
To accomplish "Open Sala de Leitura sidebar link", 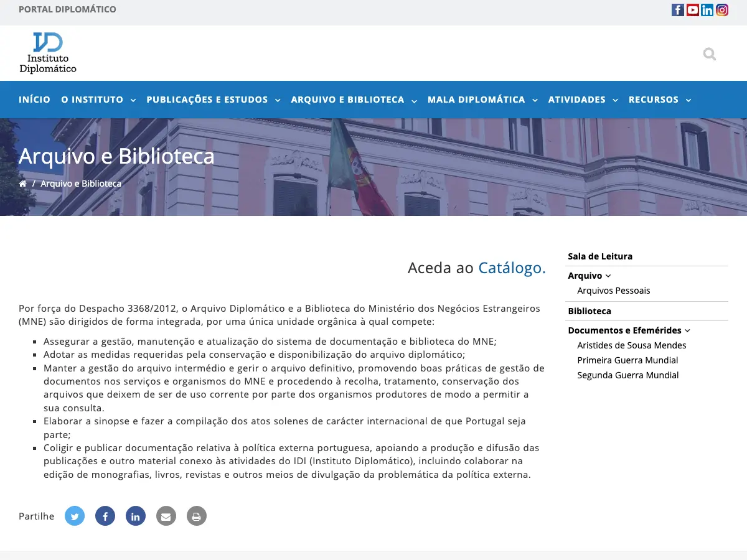I will 600,256.
